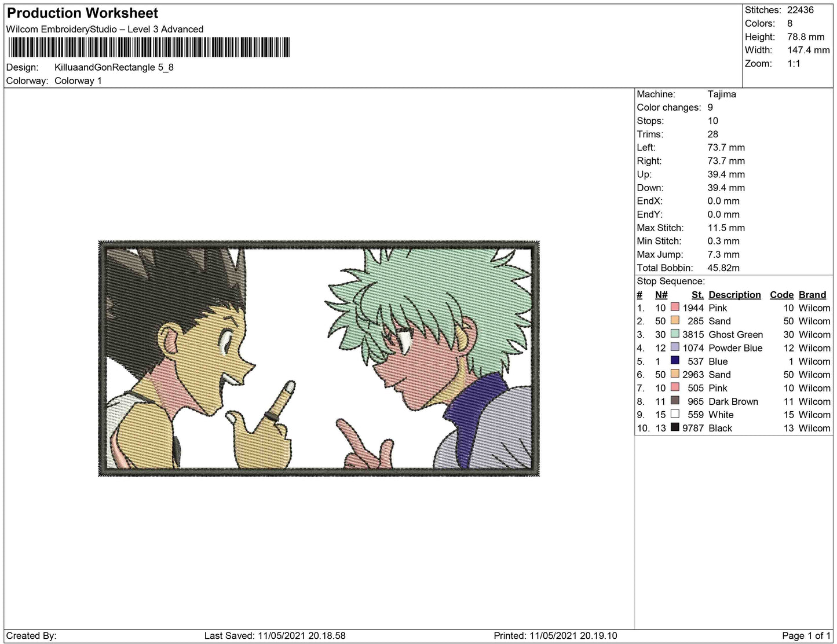The image size is (837, 644).
Task: Click the "Printed: 11/05/2021 20.19.10" footer text
Action: [x=555, y=635]
